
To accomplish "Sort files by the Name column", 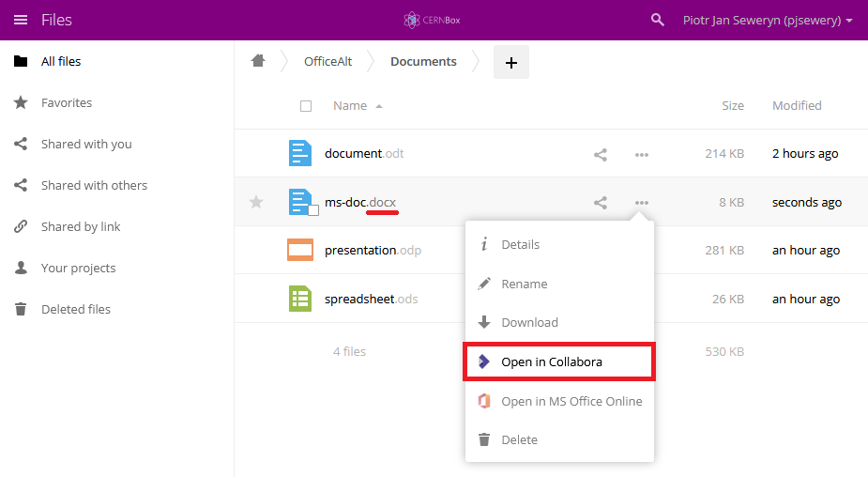I will point(350,106).
